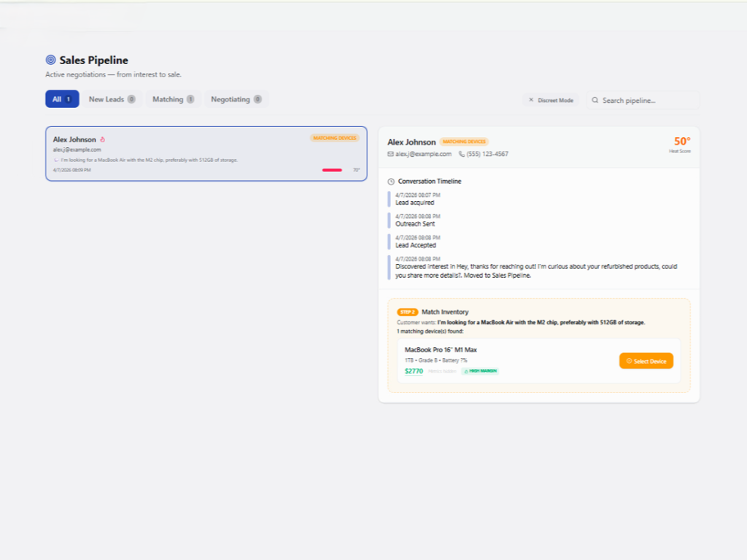747x560 pixels.
Task: Click the red heat bar on the lead card
Action: 332,170
